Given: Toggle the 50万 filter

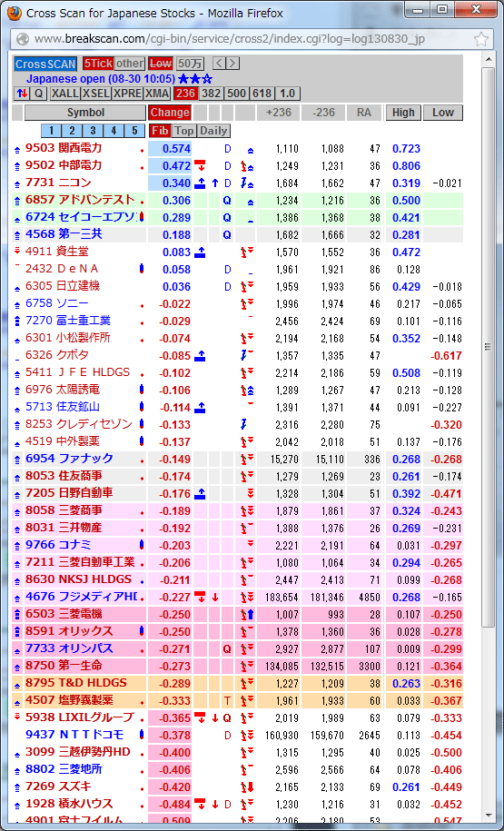Looking at the screenshot, I should (191, 64).
